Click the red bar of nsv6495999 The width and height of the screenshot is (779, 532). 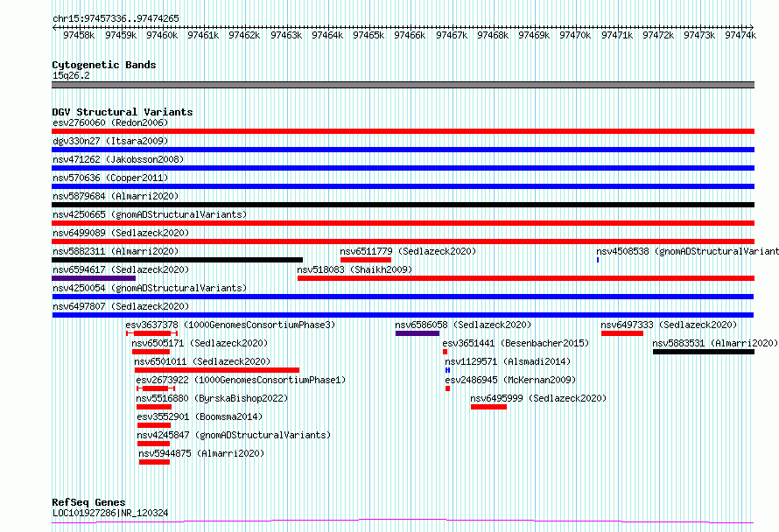click(x=489, y=407)
